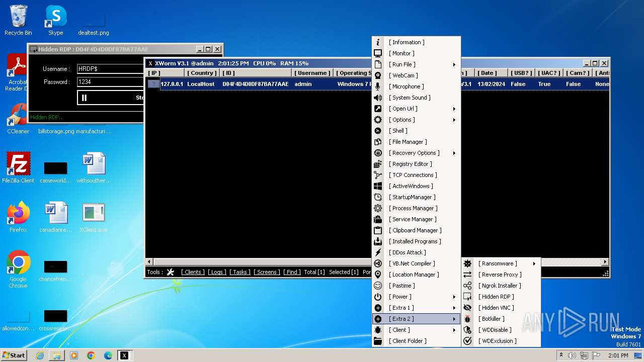Open the Logs link

(217, 272)
